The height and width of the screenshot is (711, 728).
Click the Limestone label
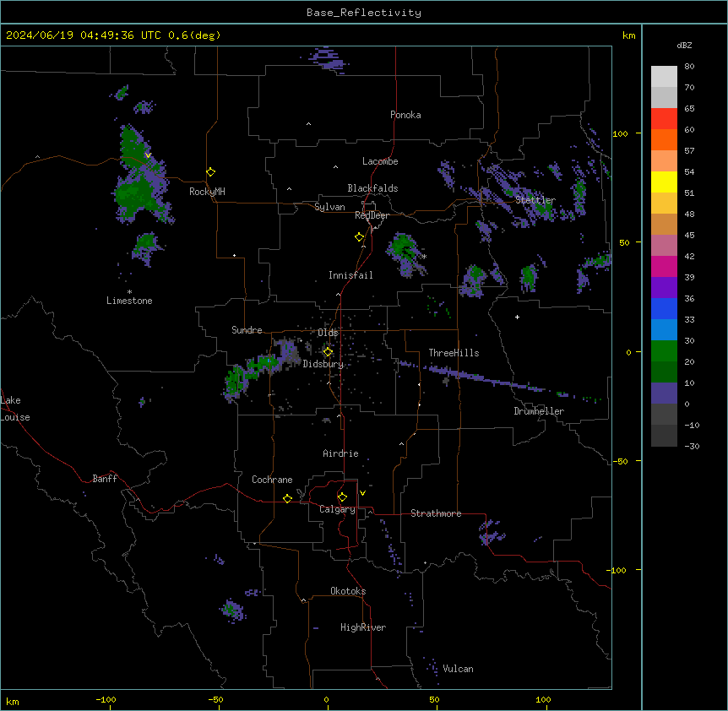[129, 301]
